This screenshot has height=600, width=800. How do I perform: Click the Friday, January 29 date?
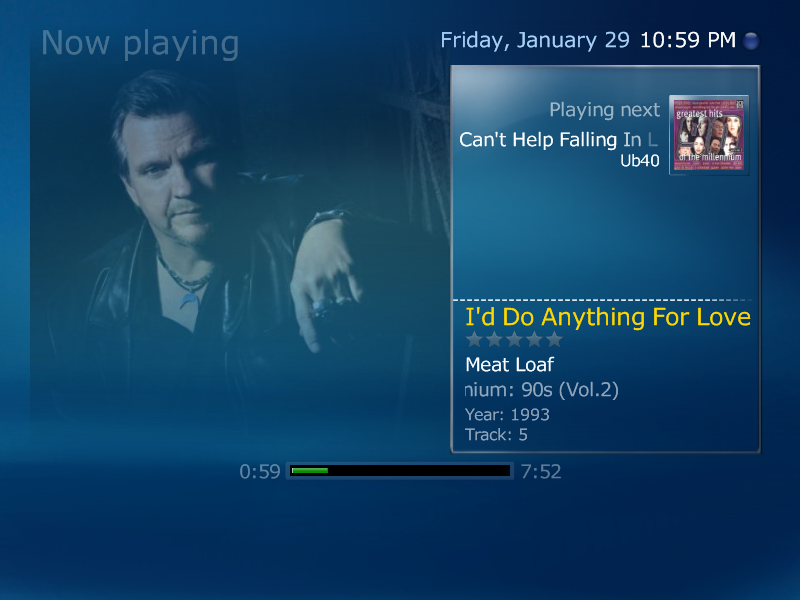[x=535, y=41]
